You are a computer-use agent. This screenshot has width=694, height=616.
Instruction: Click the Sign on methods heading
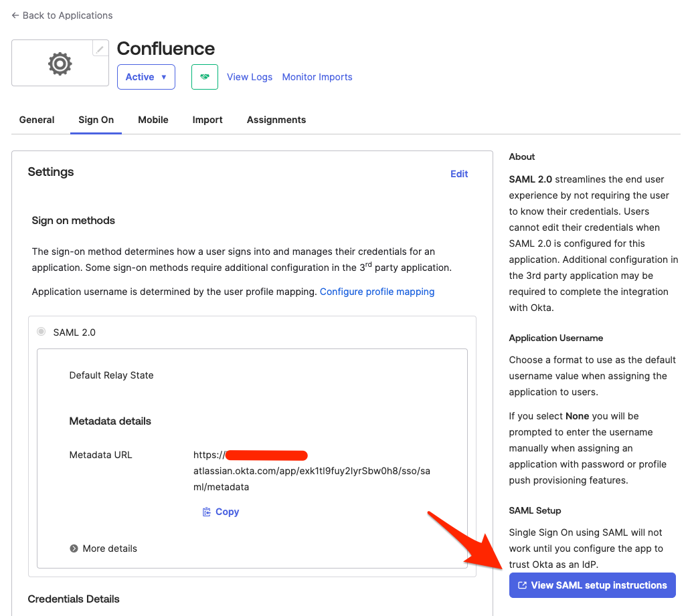click(x=74, y=220)
